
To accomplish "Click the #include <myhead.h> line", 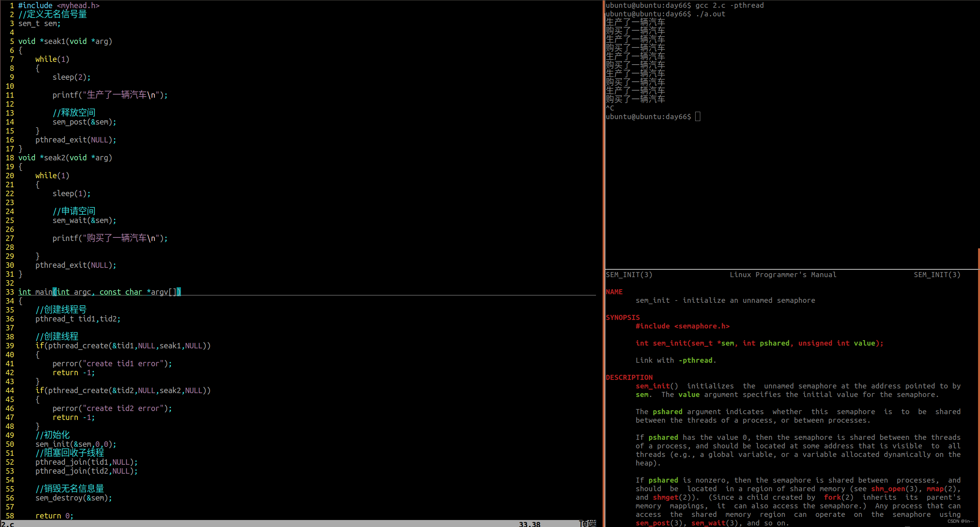I will (x=59, y=5).
